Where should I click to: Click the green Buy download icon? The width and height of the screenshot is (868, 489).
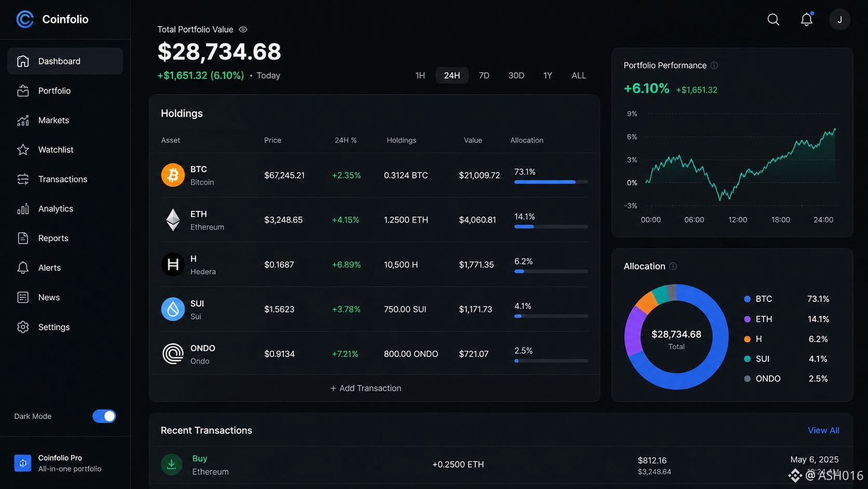click(171, 465)
